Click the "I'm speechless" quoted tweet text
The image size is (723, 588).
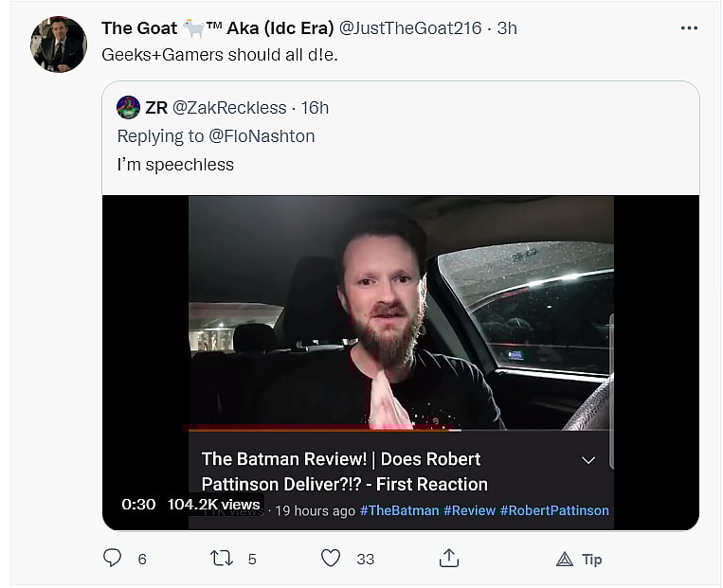[175, 165]
